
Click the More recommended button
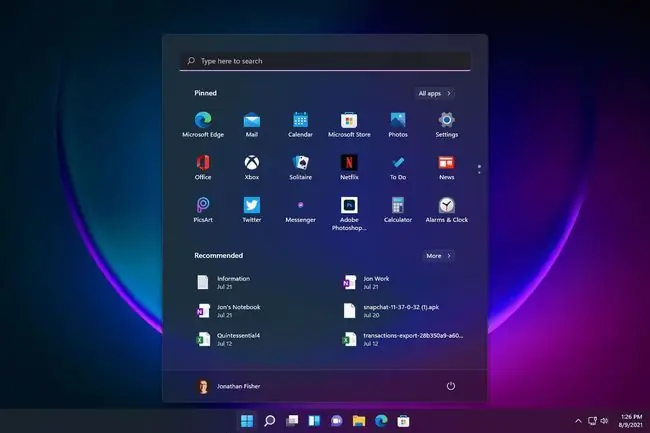click(438, 256)
